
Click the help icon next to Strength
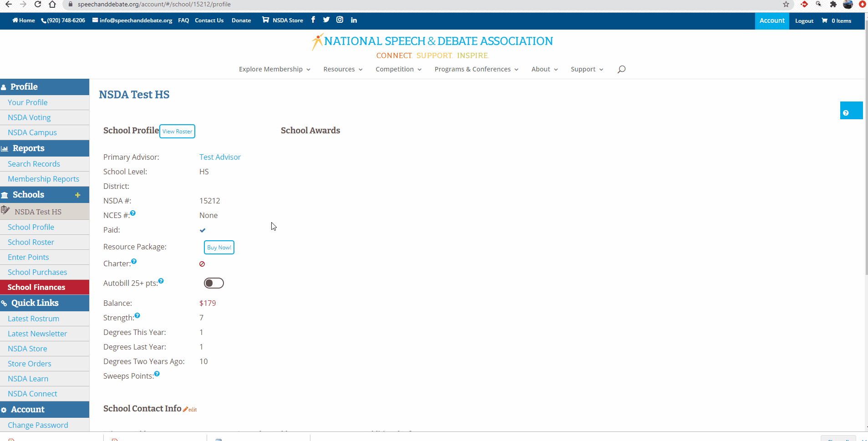pos(137,315)
